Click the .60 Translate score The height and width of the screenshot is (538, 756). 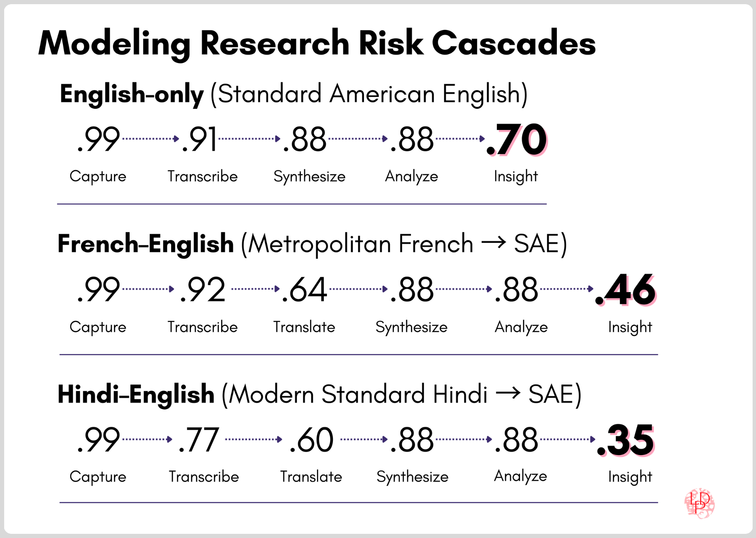pos(311,440)
